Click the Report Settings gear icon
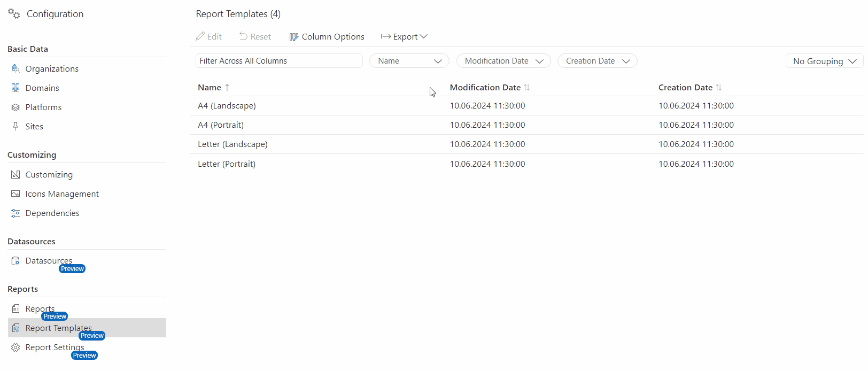This screenshot has width=868, height=371. point(15,347)
